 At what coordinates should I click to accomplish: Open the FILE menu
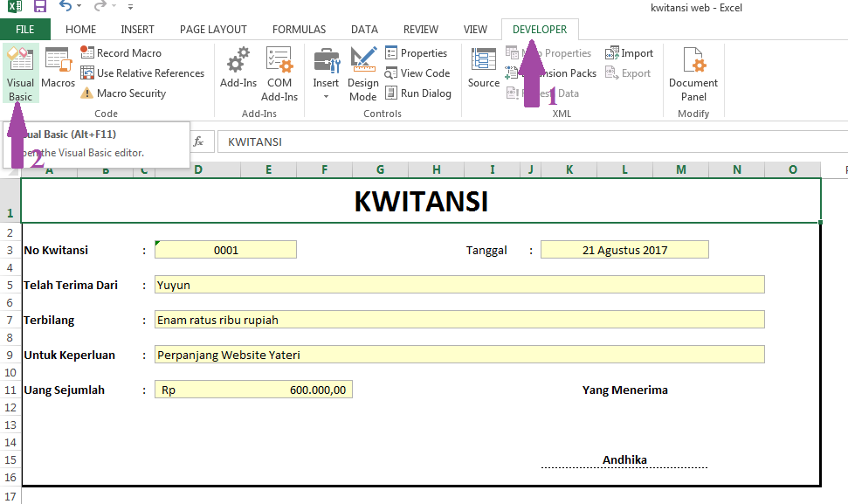[25, 29]
